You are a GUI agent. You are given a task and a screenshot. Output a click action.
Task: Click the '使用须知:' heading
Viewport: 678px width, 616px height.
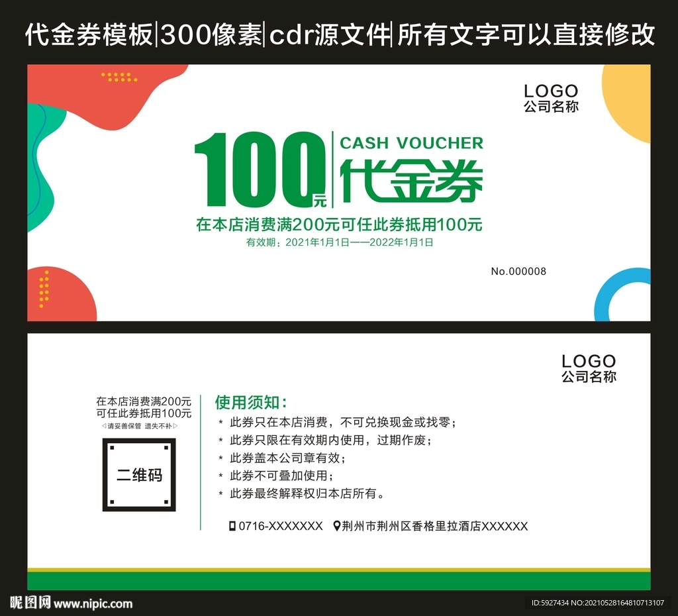251,403
